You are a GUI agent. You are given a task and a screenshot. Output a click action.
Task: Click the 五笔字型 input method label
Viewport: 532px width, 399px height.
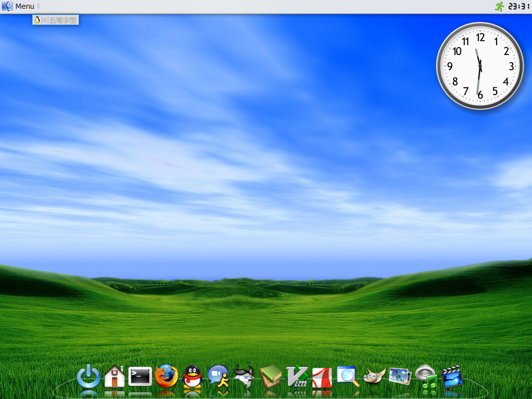point(63,20)
